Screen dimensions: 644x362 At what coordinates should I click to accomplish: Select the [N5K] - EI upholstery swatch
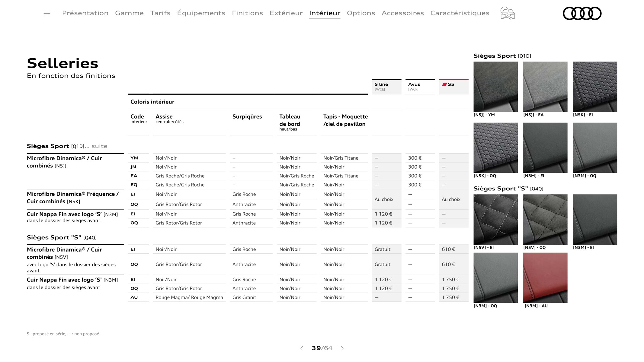click(x=595, y=87)
